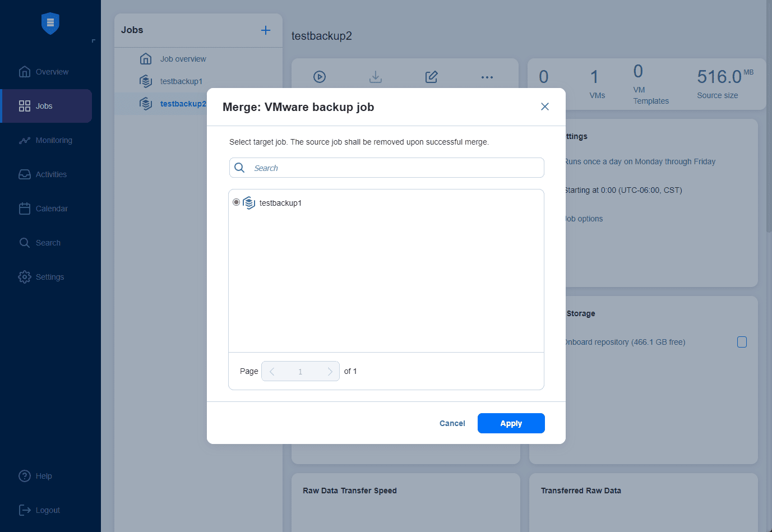Edit the job using the pencil icon
The height and width of the screenshot is (532, 772).
coord(431,77)
